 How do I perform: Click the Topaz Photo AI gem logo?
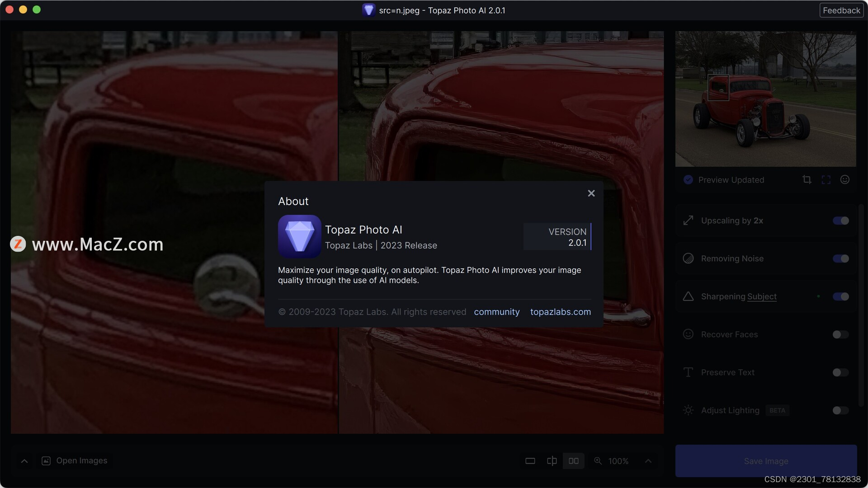pos(299,236)
